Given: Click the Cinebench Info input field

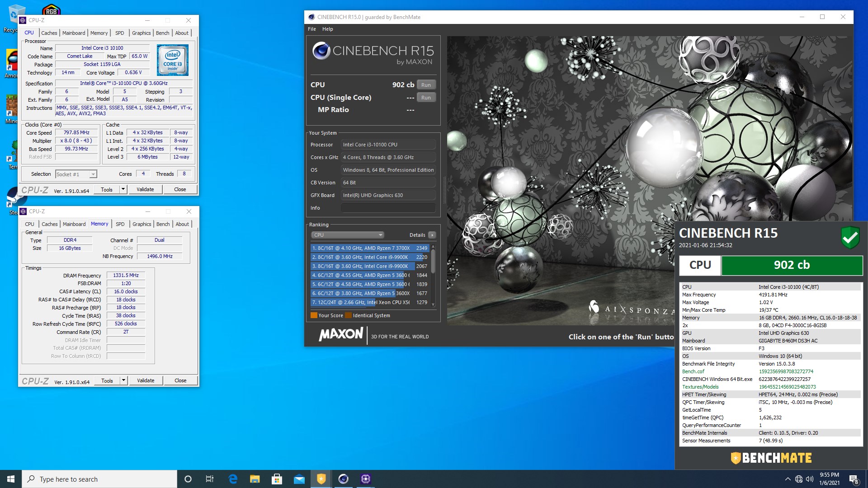Looking at the screenshot, I should (388, 208).
